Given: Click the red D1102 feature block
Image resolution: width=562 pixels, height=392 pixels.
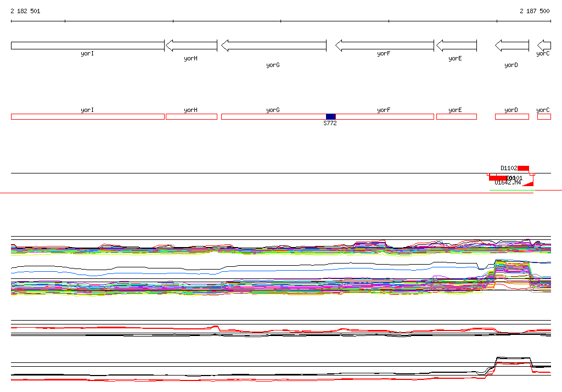Looking at the screenshot, I should click(x=523, y=168).
